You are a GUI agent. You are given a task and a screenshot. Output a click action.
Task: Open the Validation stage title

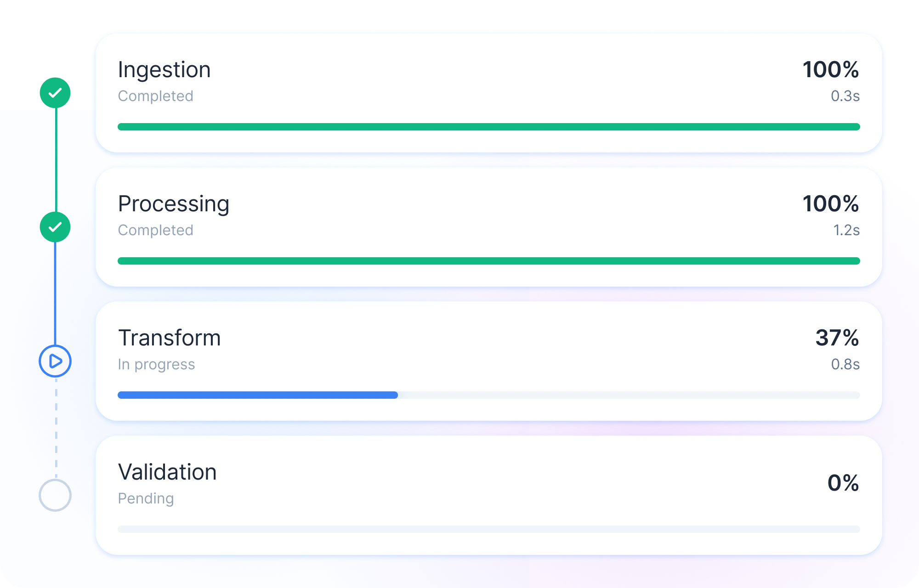[x=167, y=472]
